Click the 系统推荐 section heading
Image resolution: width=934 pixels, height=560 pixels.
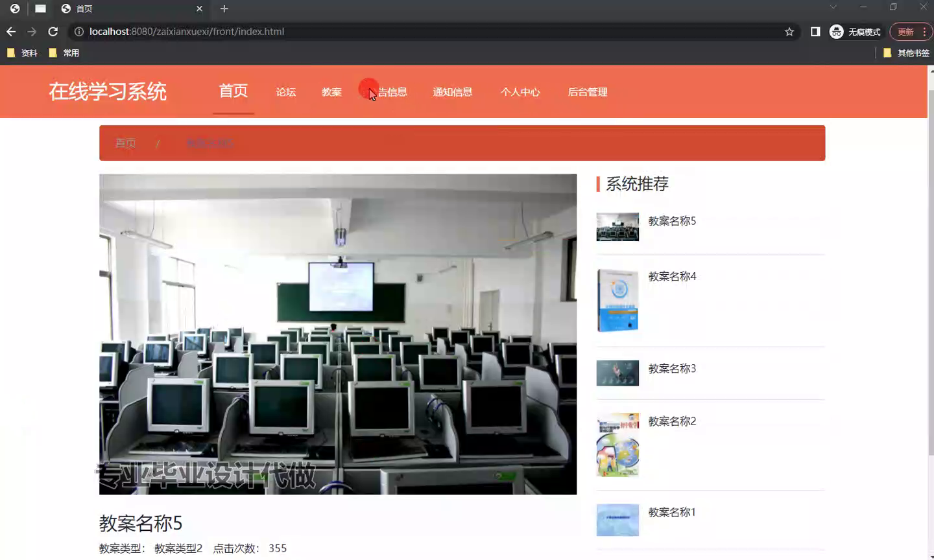[x=637, y=184]
